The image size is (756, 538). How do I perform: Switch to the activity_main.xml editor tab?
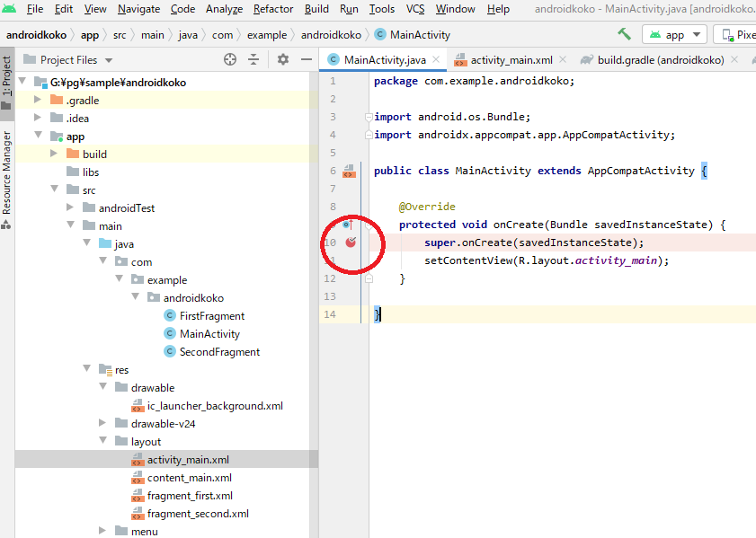511,59
